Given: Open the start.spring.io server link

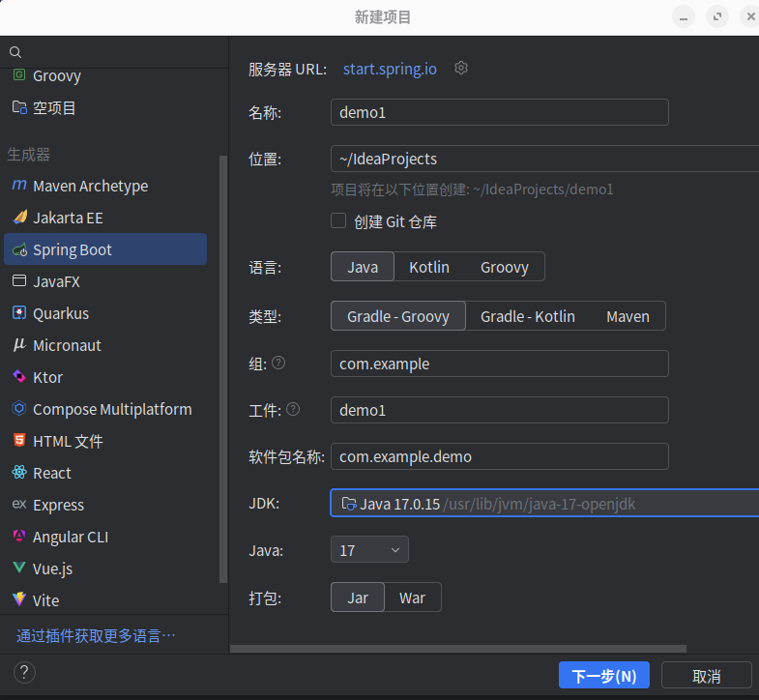Looking at the screenshot, I should click(x=390, y=69).
